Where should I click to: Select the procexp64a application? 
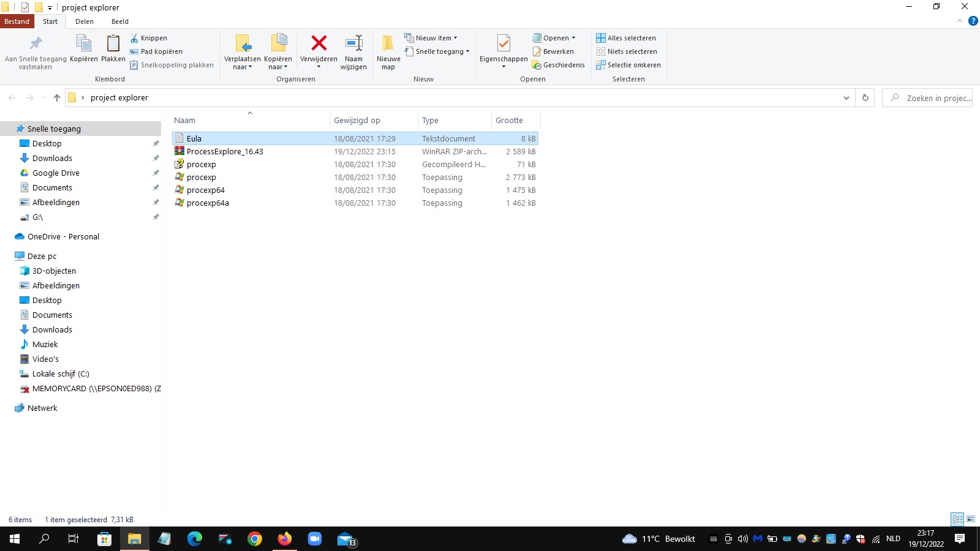tap(355, 203)
